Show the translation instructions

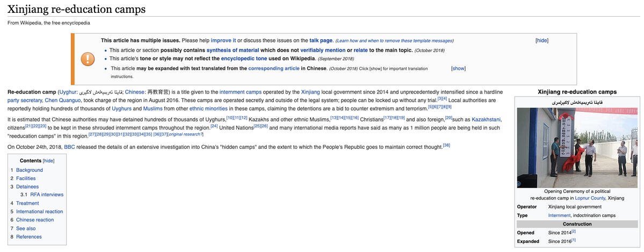(458, 68)
